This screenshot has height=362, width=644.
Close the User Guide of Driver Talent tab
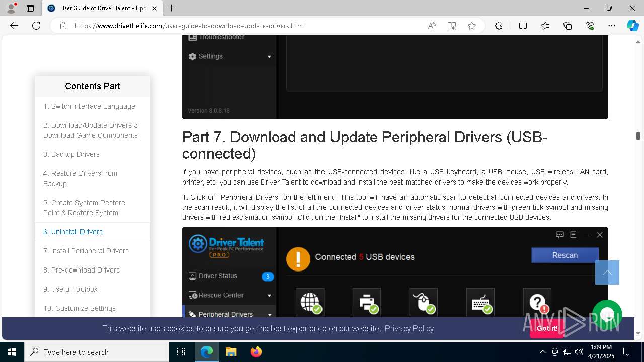pyautogui.click(x=154, y=8)
